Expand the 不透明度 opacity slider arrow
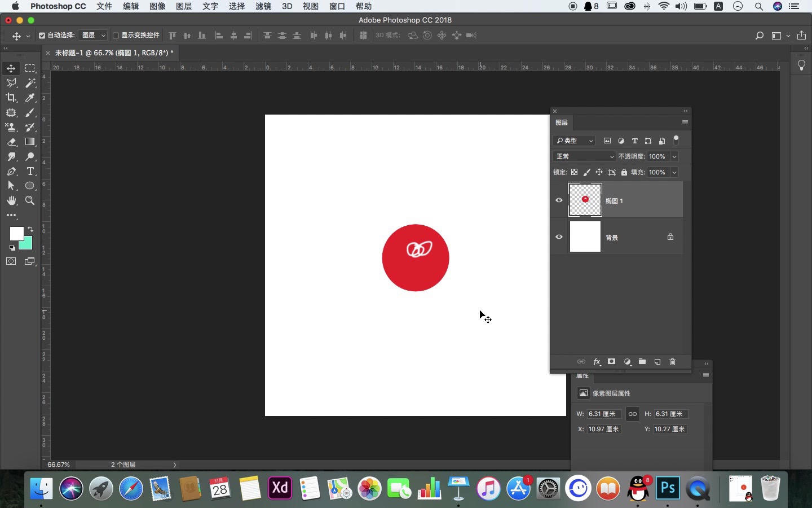Screen dimensions: 812x508 pyautogui.click(x=674, y=156)
